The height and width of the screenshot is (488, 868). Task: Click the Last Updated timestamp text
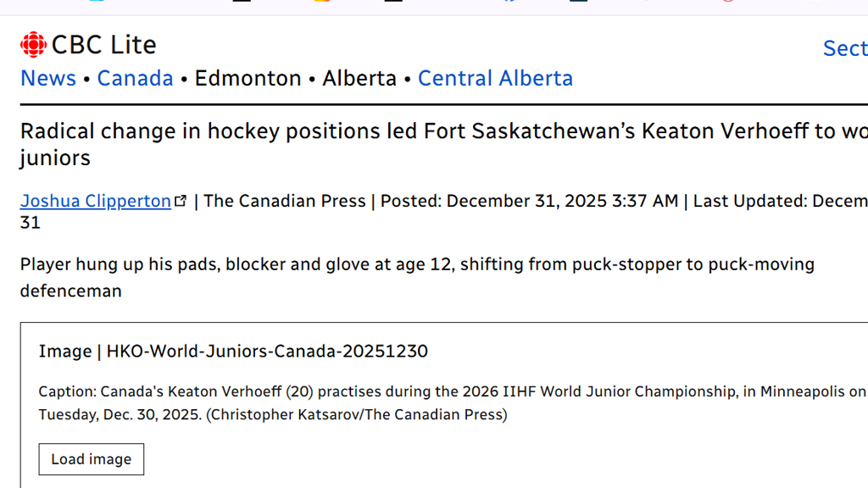click(x=780, y=201)
